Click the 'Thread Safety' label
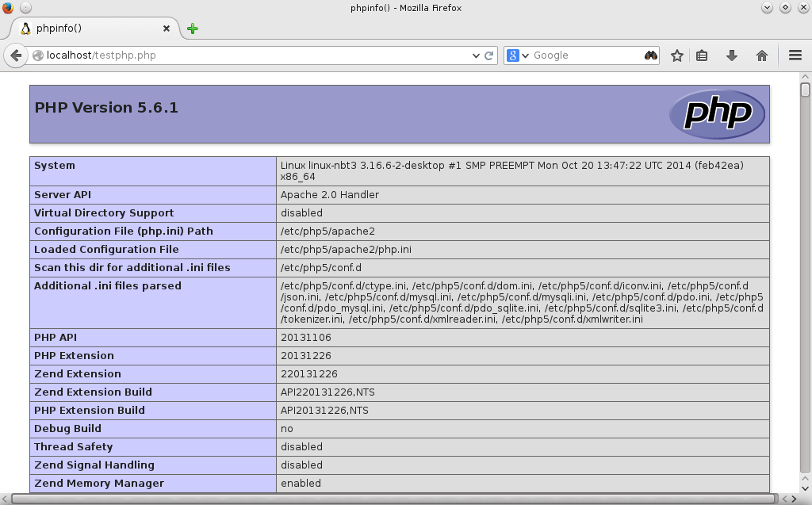 click(x=73, y=447)
